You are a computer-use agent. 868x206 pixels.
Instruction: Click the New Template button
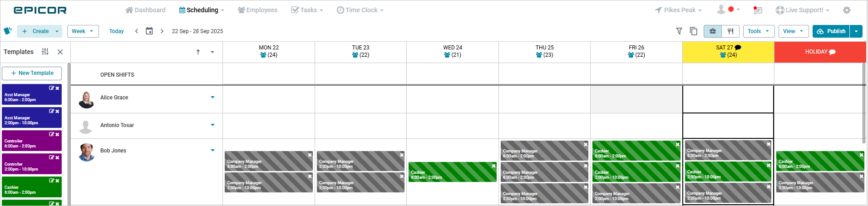[32, 73]
